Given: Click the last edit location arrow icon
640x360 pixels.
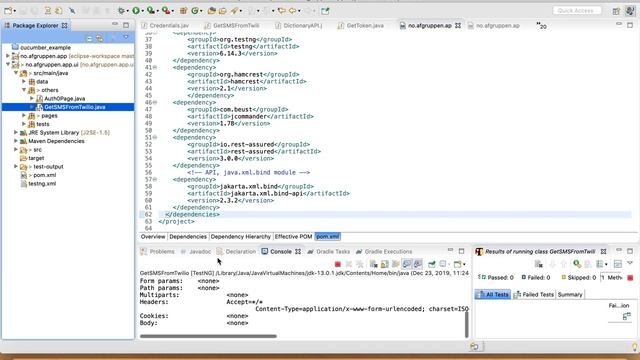Looking at the screenshot, I should [282, 11].
